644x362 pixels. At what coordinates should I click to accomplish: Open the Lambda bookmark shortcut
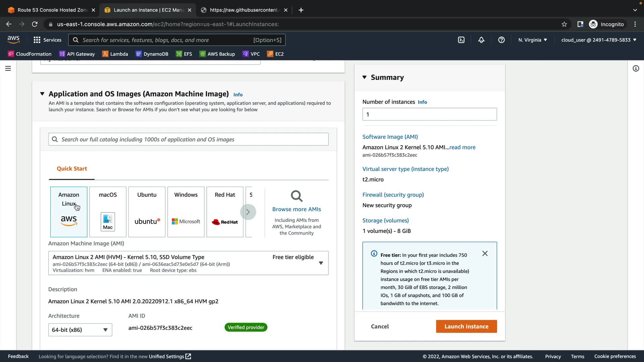(115, 54)
